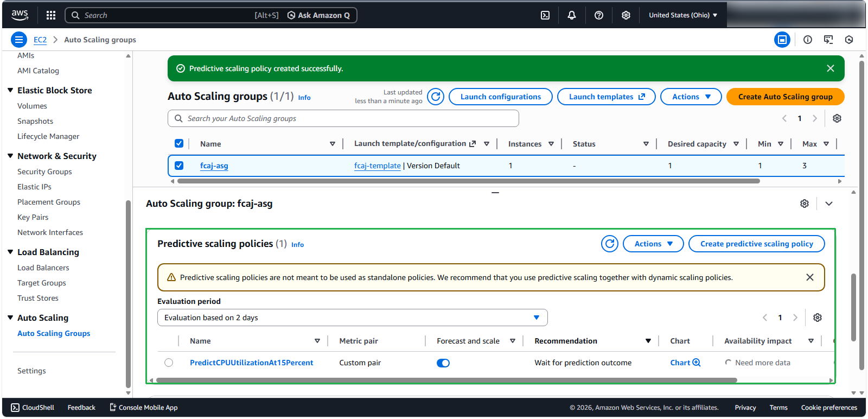The width and height of the screenshot is (868, 419).
Task: Uncheck the fcaj-asg row checkbox
Action: tap(179, 166)
